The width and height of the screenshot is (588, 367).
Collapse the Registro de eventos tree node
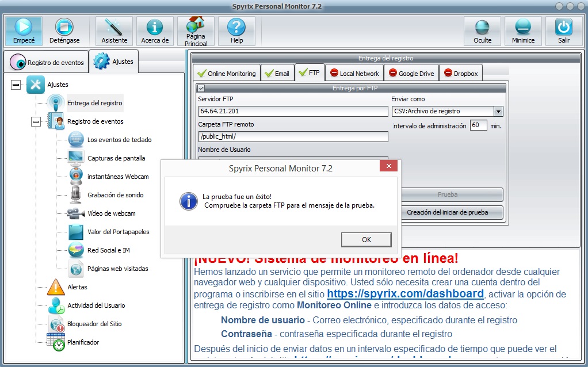click(x=36, y=121)
